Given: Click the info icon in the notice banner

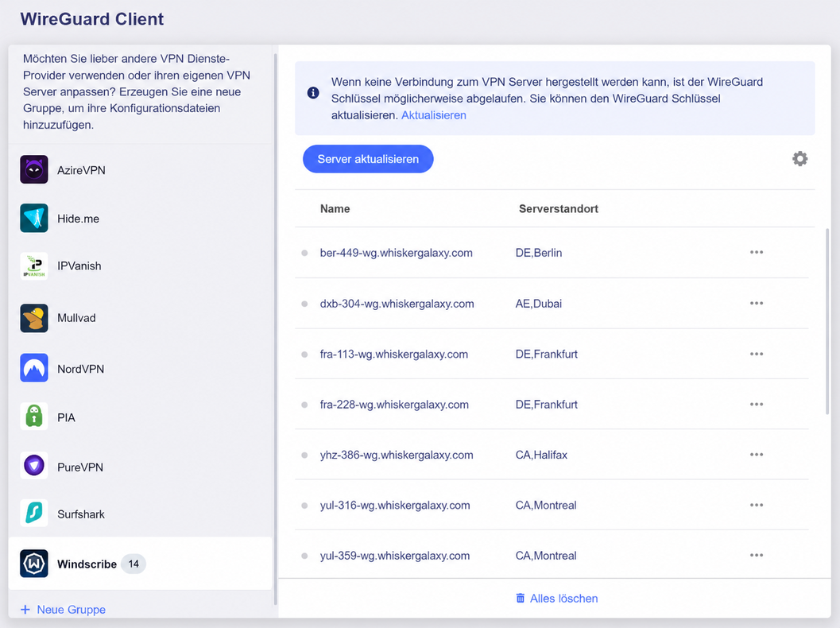Looking at the screenshot, I should coord(313,93).
